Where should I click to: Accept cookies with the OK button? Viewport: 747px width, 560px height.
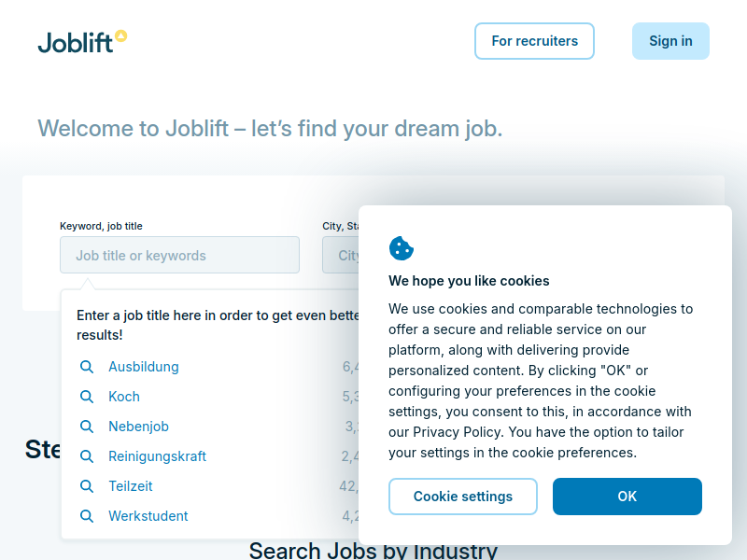coord(627,497)
